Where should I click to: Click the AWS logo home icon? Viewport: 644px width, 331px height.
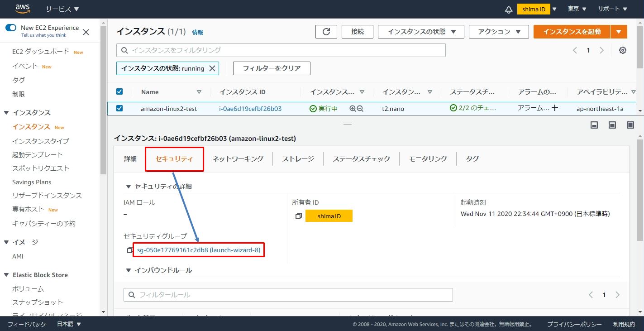(23, 9)
